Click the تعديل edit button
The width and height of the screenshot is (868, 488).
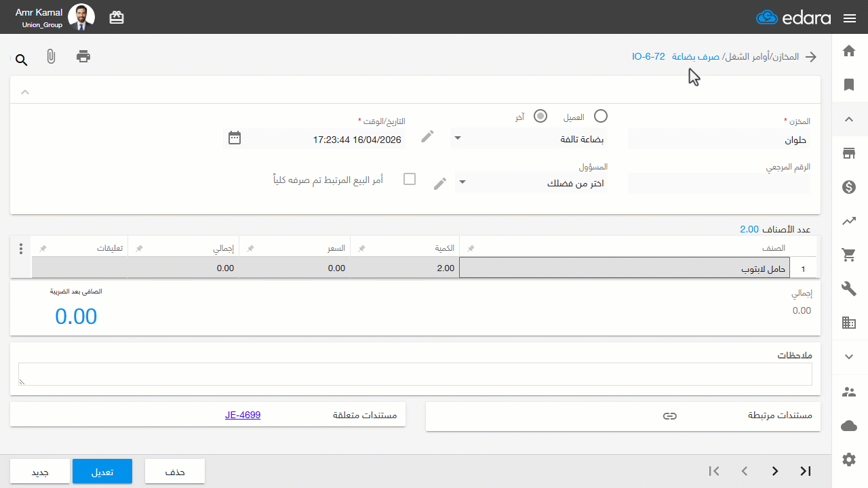[102, 472]
